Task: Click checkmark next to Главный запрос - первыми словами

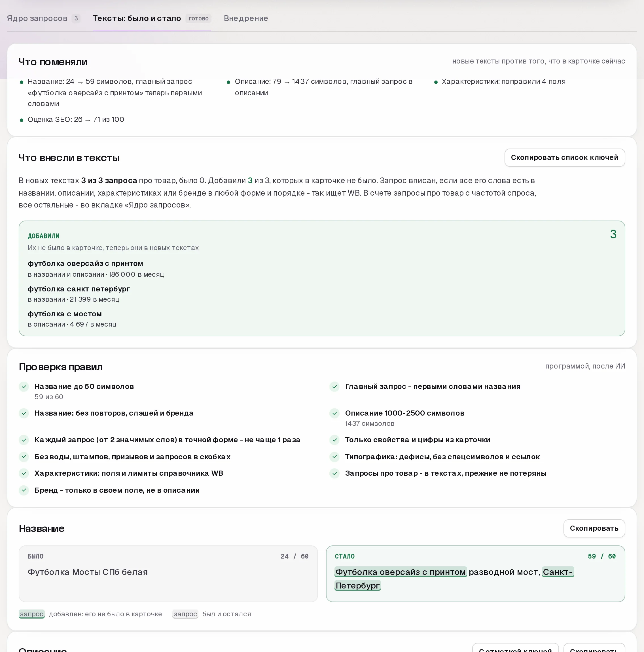Action: coord(334,387)
